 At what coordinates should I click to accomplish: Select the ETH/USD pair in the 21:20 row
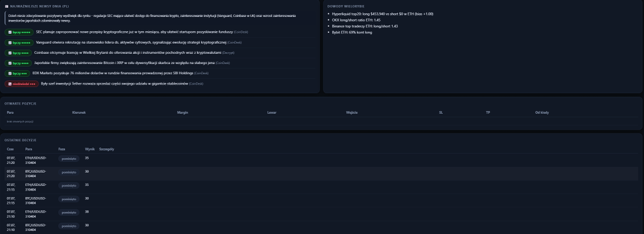(x=35, y=160)
